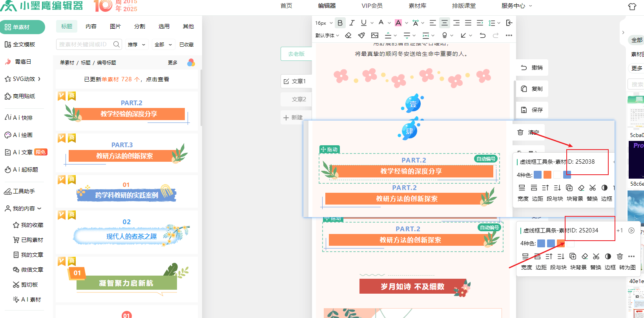
Task: Expand the 推荐 sort dropdown
Action: tap(136, 44)
